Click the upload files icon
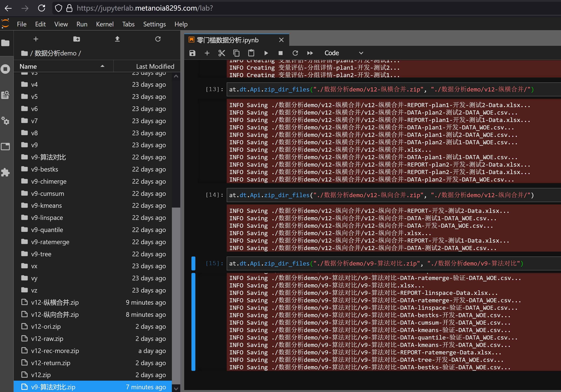Viewport: 561px width, 392px height. click(117, 39)
